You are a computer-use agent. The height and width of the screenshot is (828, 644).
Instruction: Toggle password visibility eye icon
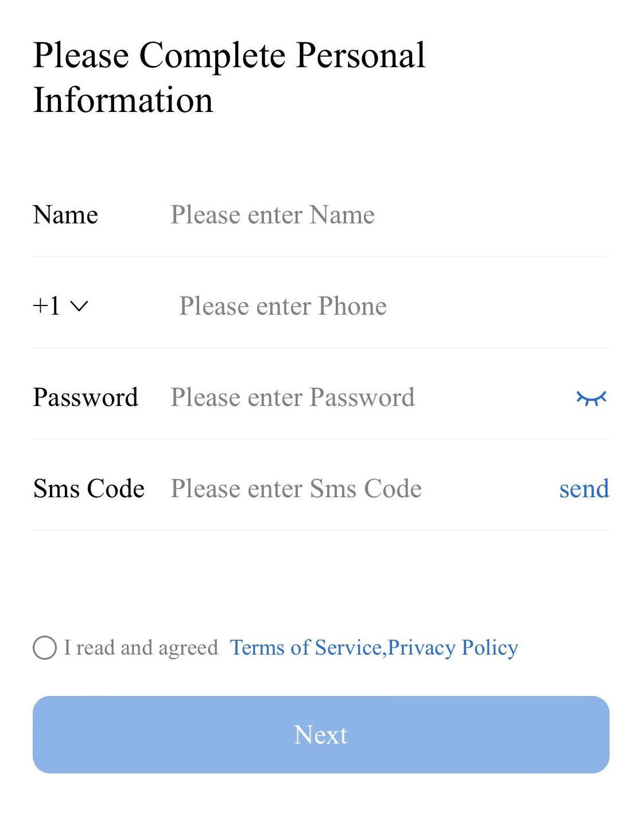(591, 398)
